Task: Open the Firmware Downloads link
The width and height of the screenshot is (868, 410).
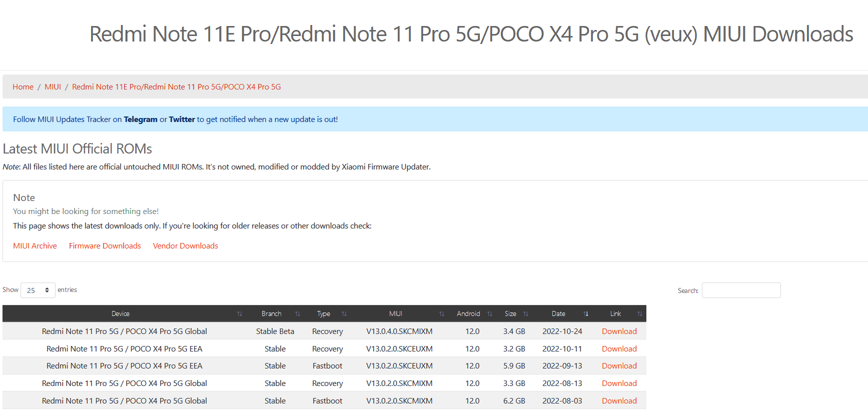Action: point(105,246)
